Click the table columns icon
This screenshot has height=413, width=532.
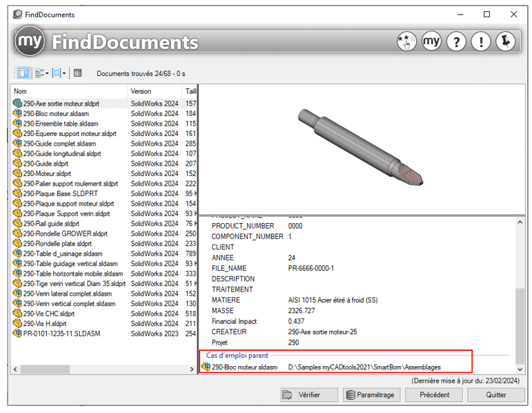pyautogui.click(x=78, y=73)
